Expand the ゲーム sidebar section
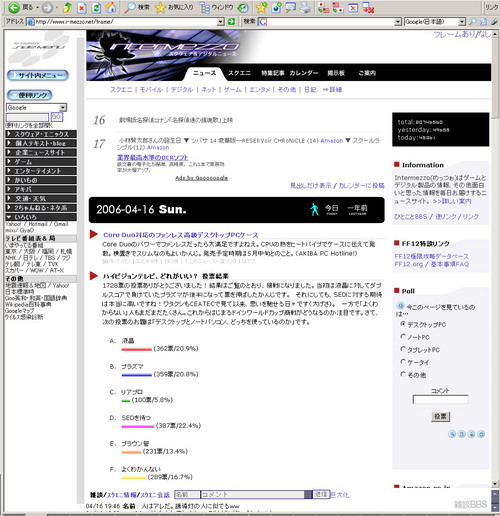 (41, 162)
